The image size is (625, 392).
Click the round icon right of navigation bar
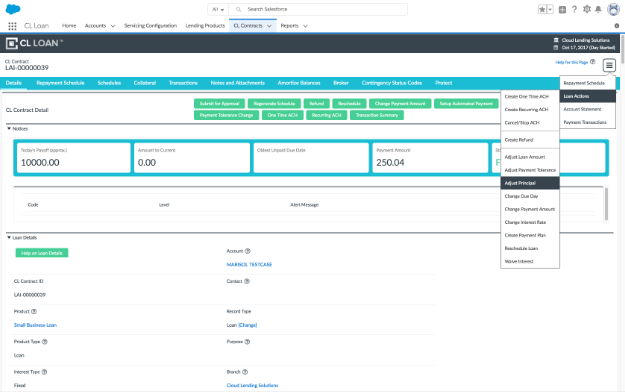pyautogui.click(x=617, y=26)
